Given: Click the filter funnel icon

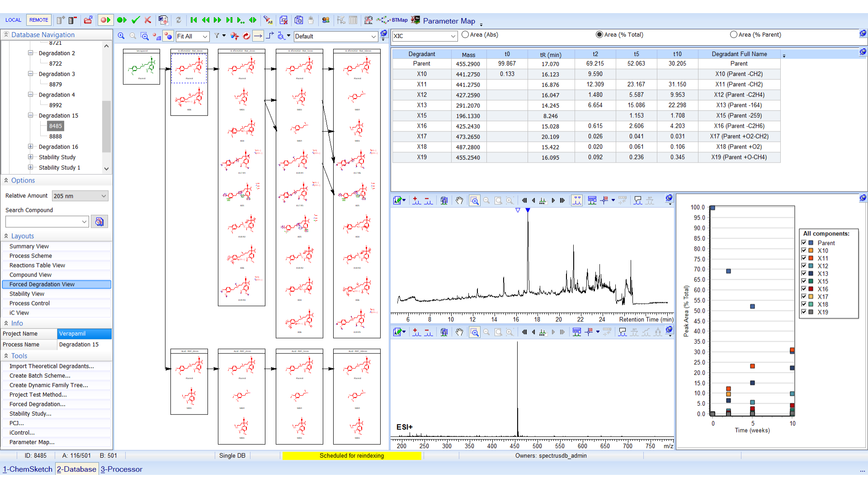Looking at the screenshot, I should point(217,36).
